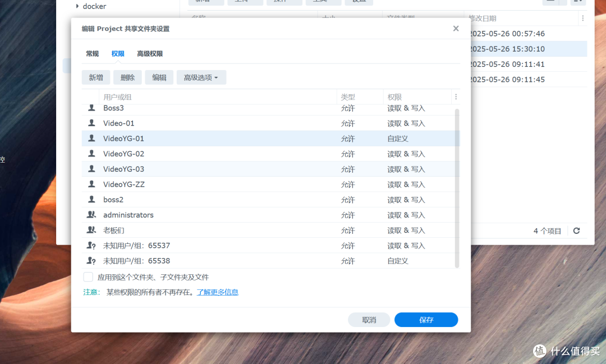Select the 老板们 row name
Viewport: 606px width, 364px height.
(113, 231)
